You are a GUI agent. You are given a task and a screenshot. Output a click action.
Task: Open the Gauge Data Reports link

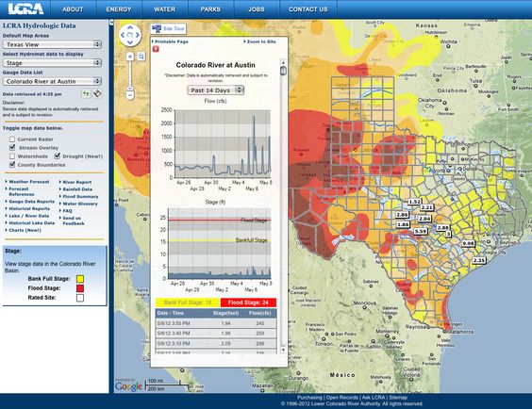coord(31,202)
